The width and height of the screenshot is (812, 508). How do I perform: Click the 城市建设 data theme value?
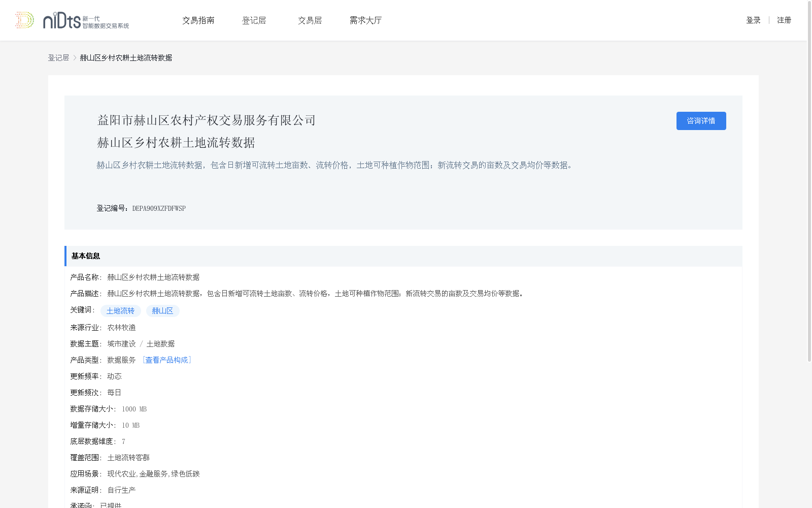point(121,344)
